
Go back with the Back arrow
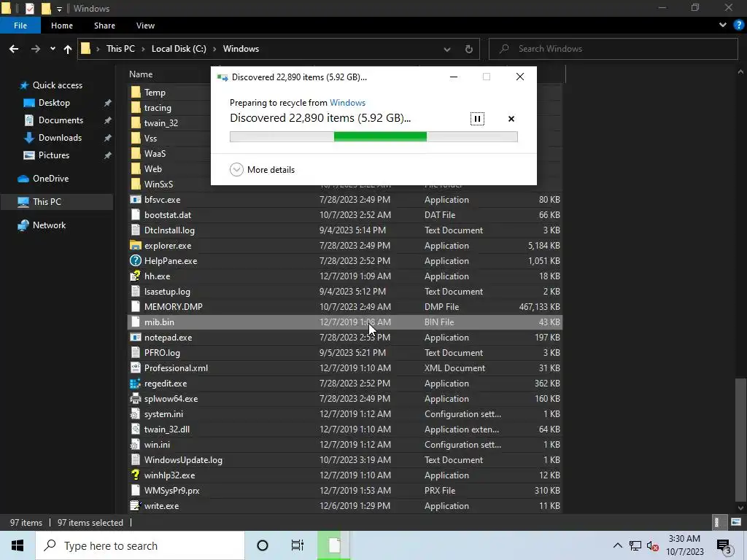coord(14,49)
